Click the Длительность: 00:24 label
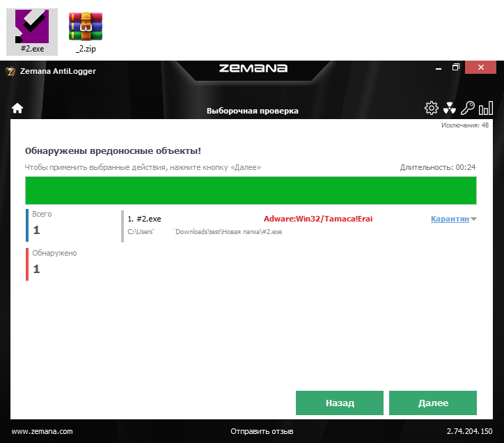The height and width of the screenshot is (443, 504). tap(437, 167)
